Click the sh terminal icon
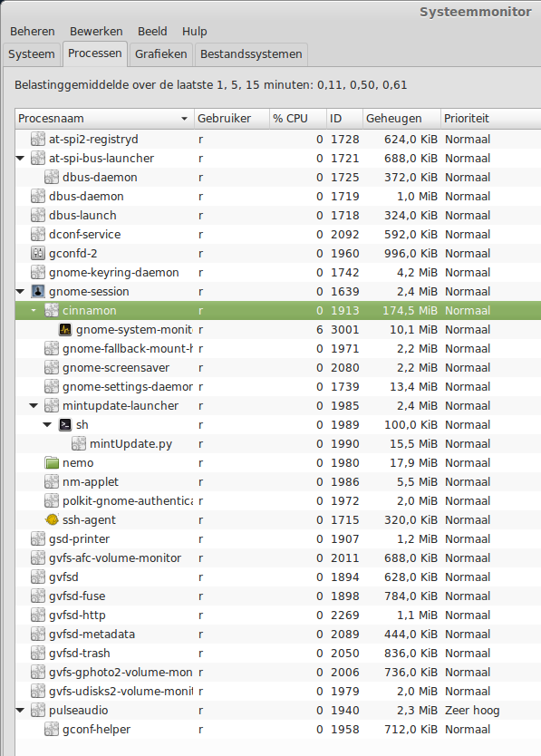Screen dimensions: 541x756 coord(65,425)
